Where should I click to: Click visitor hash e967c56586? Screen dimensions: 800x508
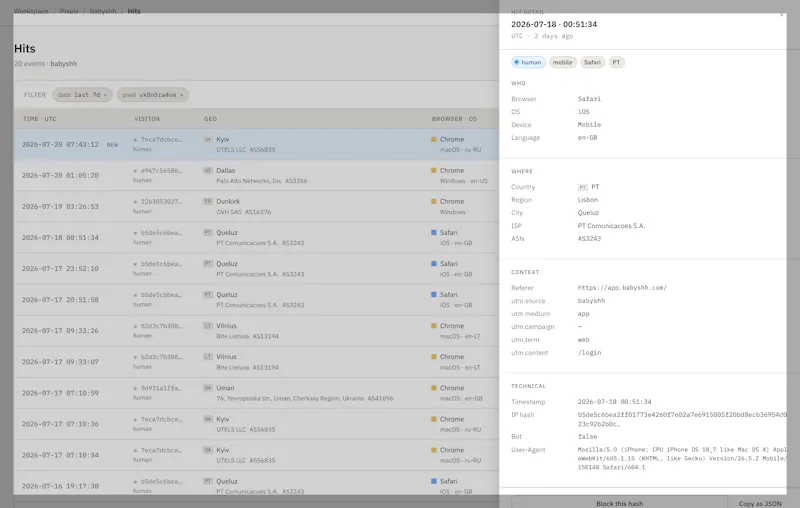161,171
